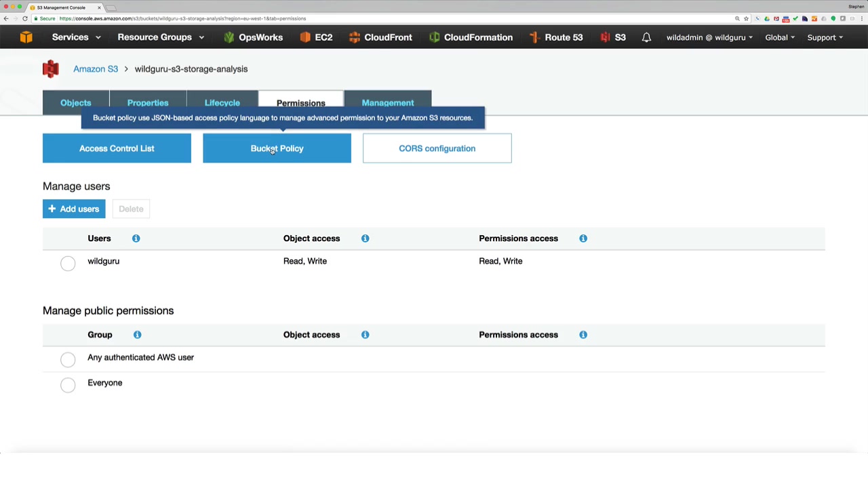The image size is (868, 488).
Task: Click the wildguru row's Object access value
Action: (305, 261)
